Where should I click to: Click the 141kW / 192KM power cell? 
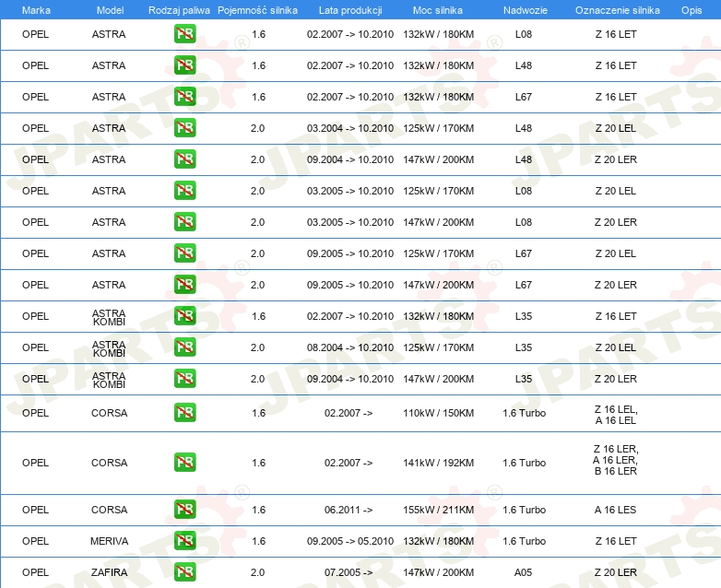coord(438,463)
